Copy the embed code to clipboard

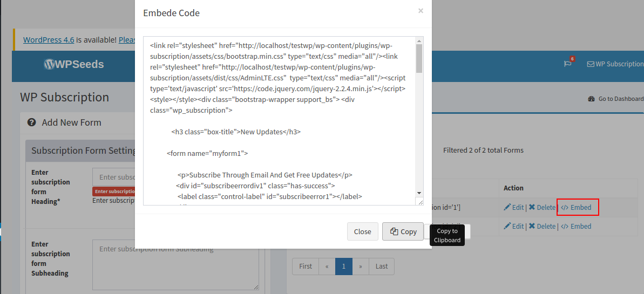[403, 231]
